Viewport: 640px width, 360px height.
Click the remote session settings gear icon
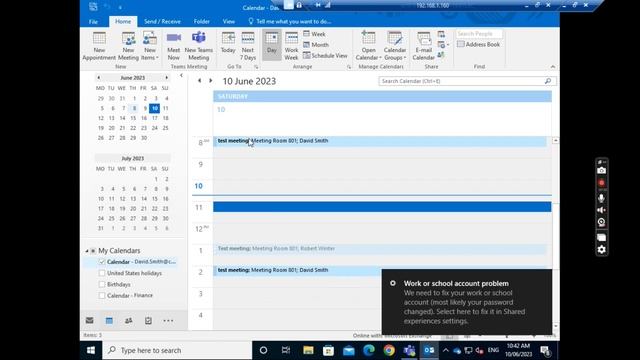602,250
